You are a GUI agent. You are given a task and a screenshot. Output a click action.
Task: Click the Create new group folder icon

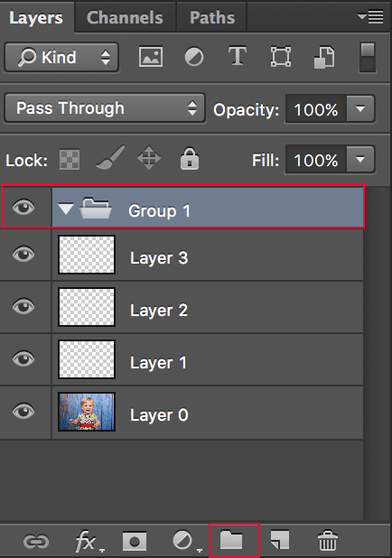pyautogui.click(x=231, y=541)
